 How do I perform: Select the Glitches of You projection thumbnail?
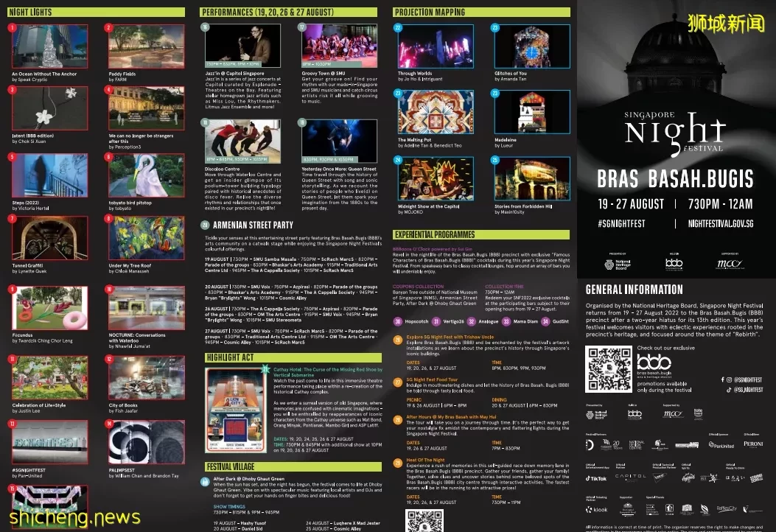click(x=532, y=46)
